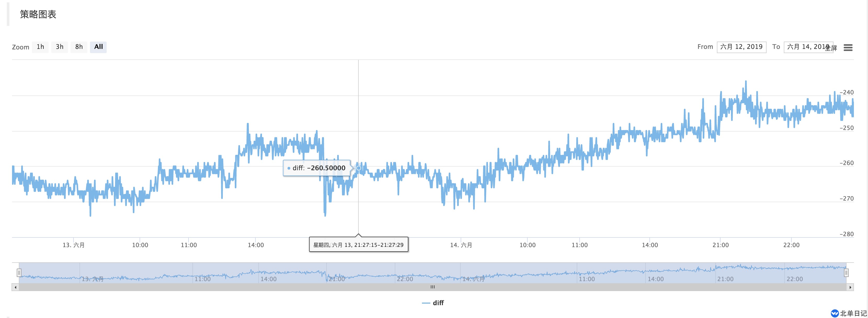Click the -280 y-axis label
The height and width of the screenshot is (318, 868).
(847, 234)
